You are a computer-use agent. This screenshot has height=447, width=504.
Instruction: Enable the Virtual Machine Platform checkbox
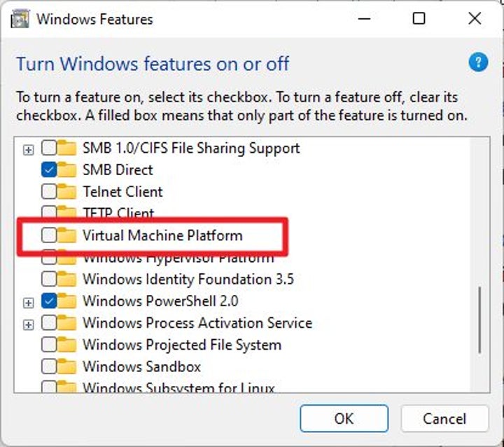[x=49, y=235]
